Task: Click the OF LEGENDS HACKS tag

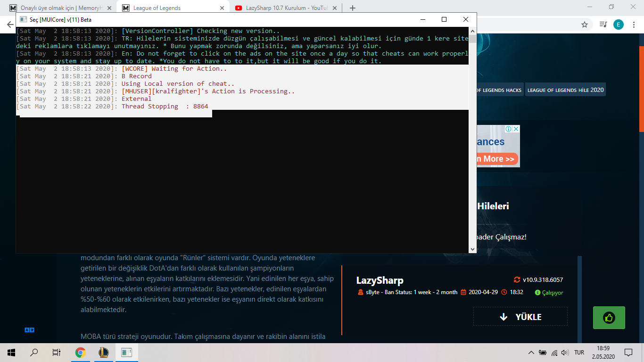Action: pos(499,90)
